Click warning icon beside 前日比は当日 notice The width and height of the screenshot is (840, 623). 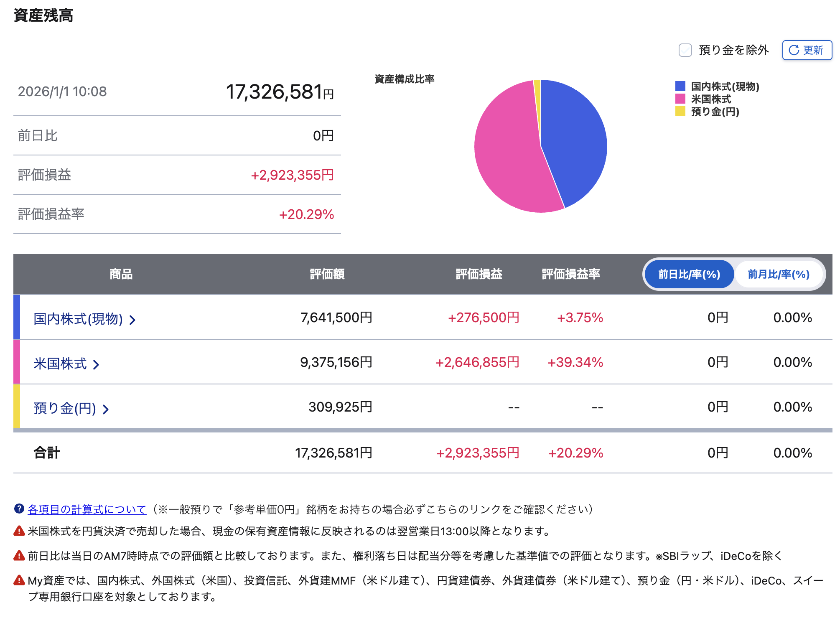pyautogui.click(x=19, y=555)
